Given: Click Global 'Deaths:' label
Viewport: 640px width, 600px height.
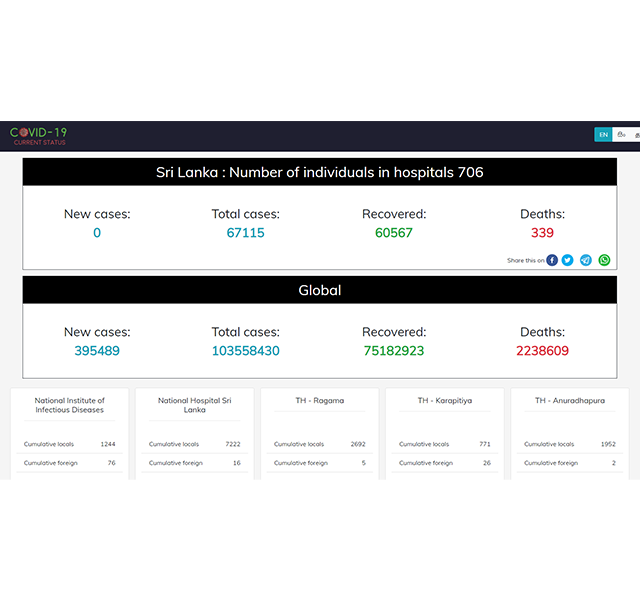Looking at the screenshot, I should (542, 332).
